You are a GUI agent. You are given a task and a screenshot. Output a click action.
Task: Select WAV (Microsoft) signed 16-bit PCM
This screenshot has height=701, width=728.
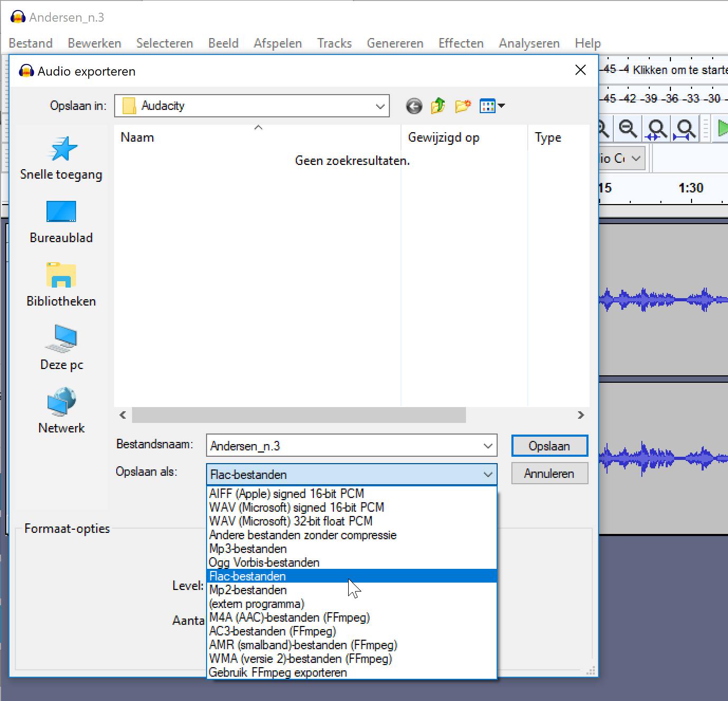click(x=296, y=508)
